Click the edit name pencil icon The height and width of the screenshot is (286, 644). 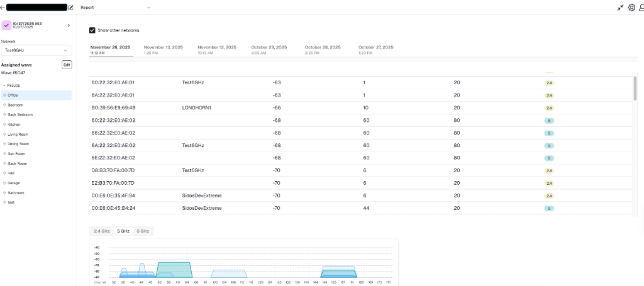(70, 8)
